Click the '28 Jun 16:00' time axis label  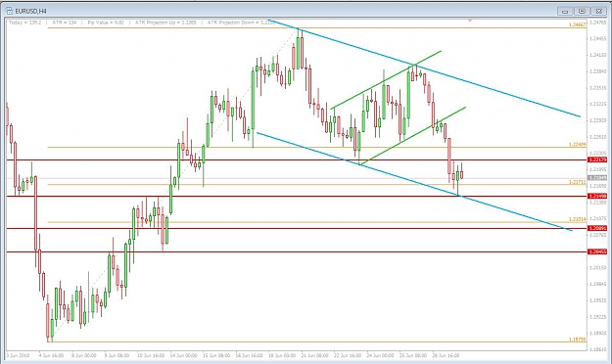pyautogui.click(x=446, y=356)
